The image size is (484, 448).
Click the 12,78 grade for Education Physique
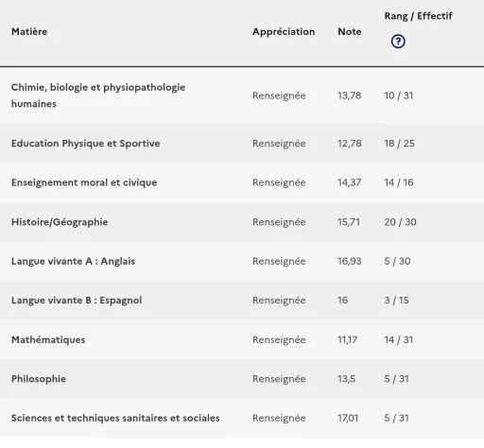(350, 144)
